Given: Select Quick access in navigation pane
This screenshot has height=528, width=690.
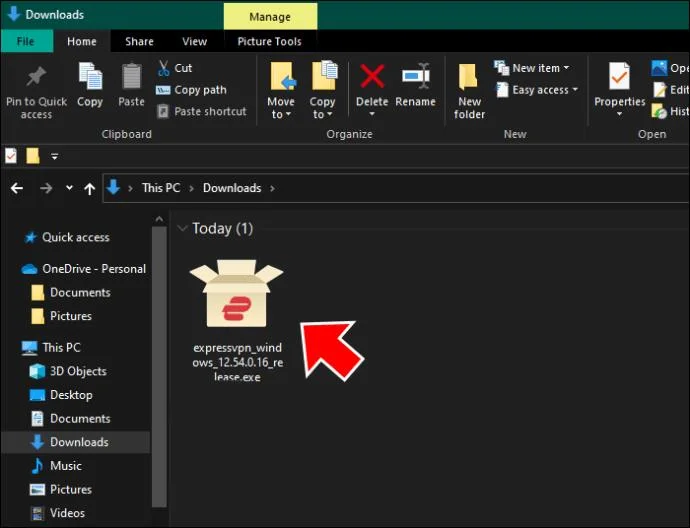Looking at the screenshot, I should (76, 237).
